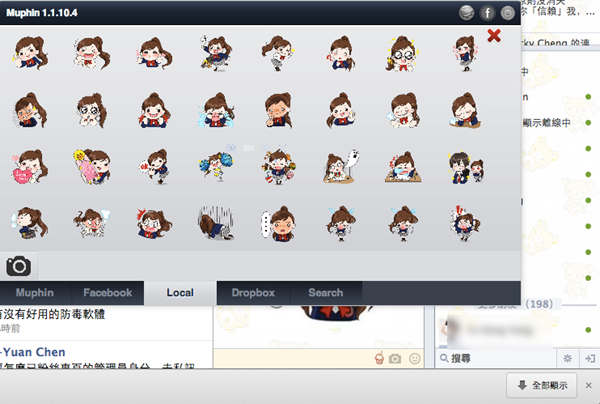Switch to the Facebook tab
This screenshot has width=600, height=404.
[x=108, y=293]
